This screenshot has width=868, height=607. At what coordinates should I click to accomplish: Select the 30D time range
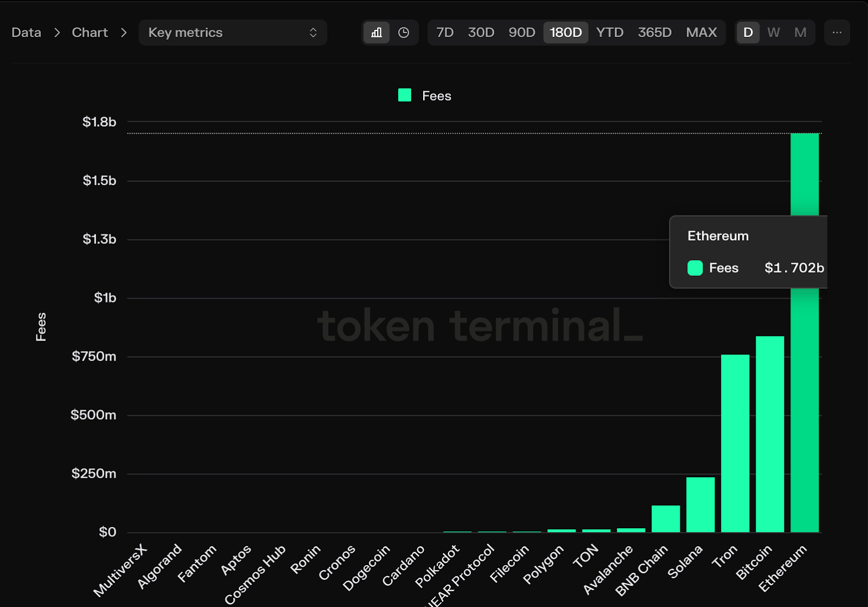tap(481, 33)
